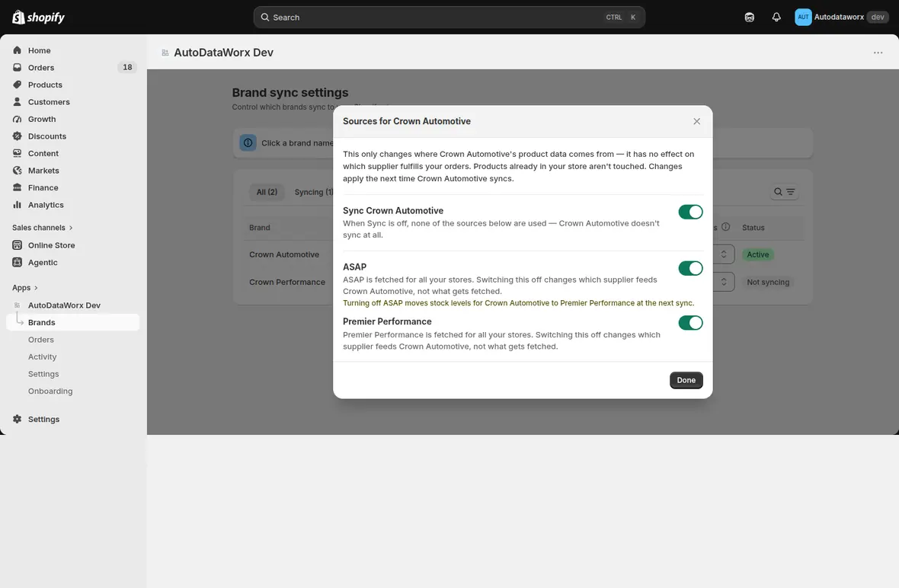Click the app icon beside the AutoDataWorx Dev page title

click(165, 53)
